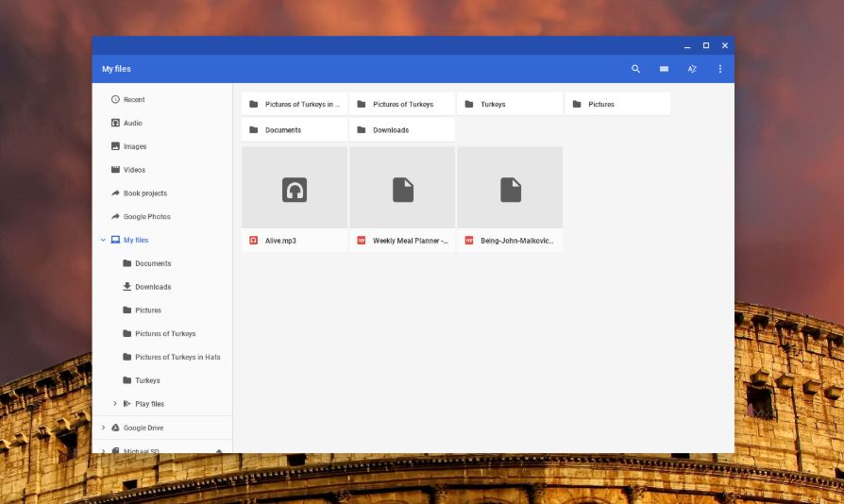Click the Being-John-Malkovic file name
The width and height of the screenshot is (844, 504).
click(516, 241)
